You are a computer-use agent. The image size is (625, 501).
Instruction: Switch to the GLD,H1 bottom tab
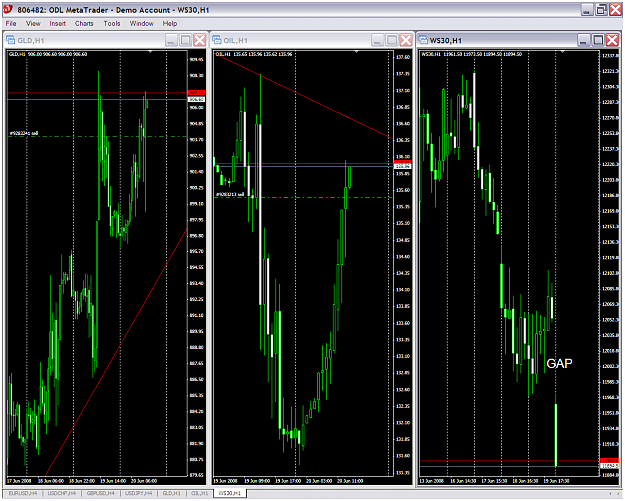pyautogui.click(x=171, y=493)
